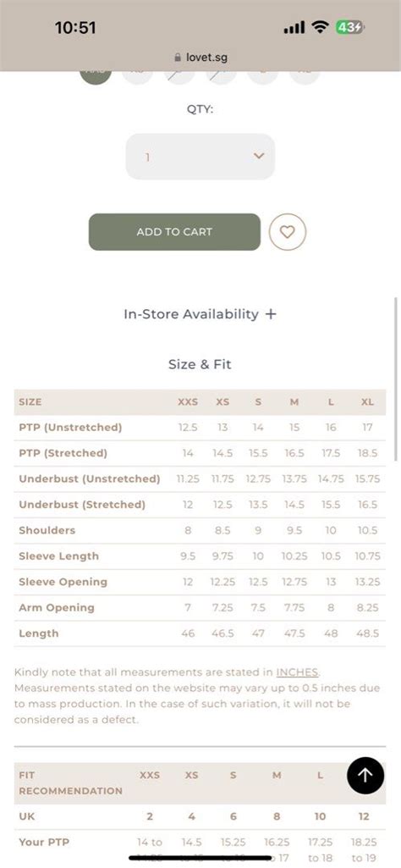This screenshot has height=868, width=401.
Task: Open the QTY quantity dropdown
Action: [x=200, y=157]
